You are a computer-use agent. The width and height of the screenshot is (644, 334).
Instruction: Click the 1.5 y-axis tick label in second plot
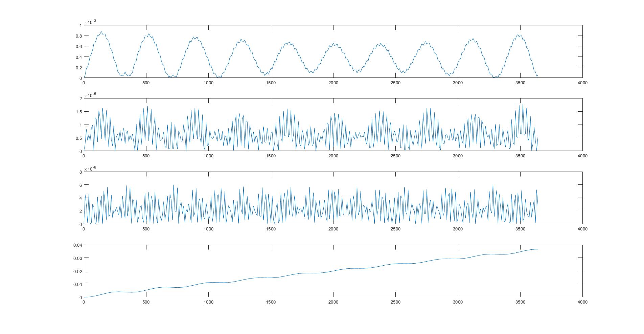coord(79,112)
